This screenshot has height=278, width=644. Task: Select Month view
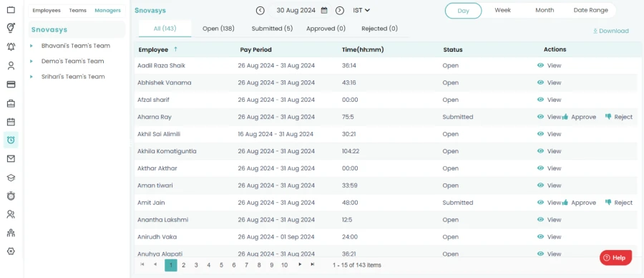click(x=545, y=10)
